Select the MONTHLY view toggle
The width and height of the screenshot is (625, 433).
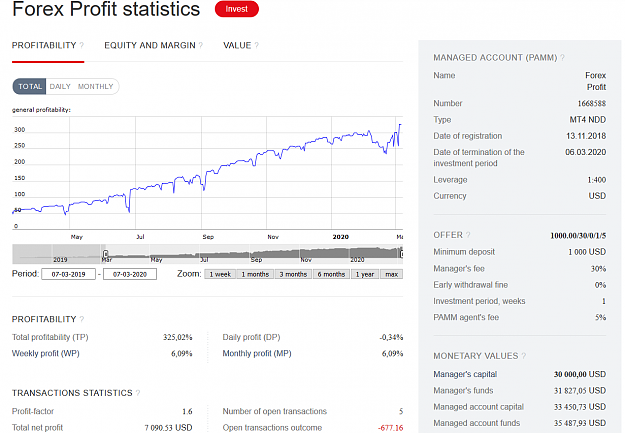96,87
